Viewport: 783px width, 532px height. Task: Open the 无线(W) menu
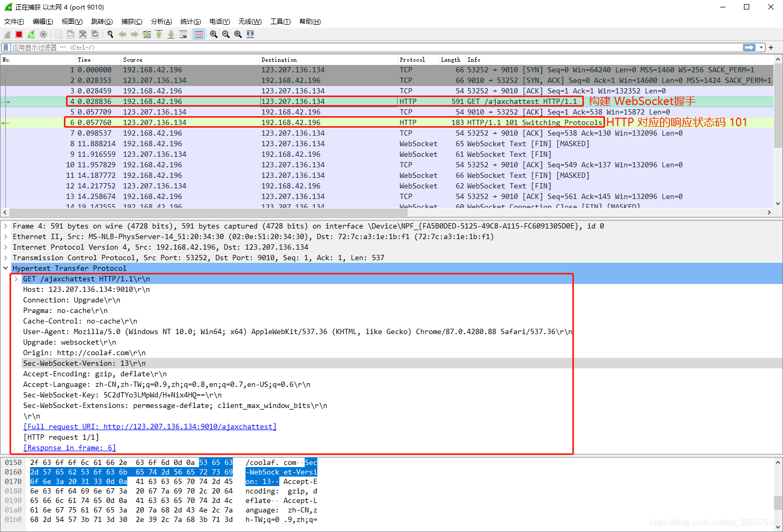pyautogui.click(x=250, y=22)
